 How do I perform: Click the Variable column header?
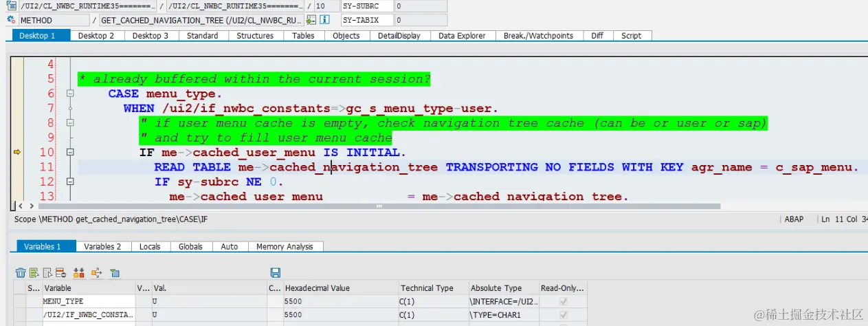coord(89,288)
